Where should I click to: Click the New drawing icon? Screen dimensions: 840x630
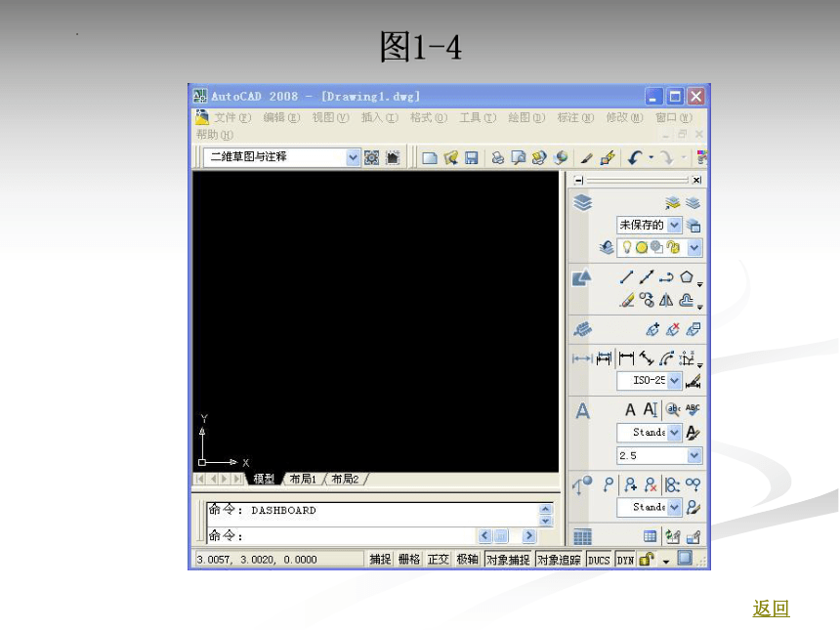pyautogui.click(x=429, y=157)
